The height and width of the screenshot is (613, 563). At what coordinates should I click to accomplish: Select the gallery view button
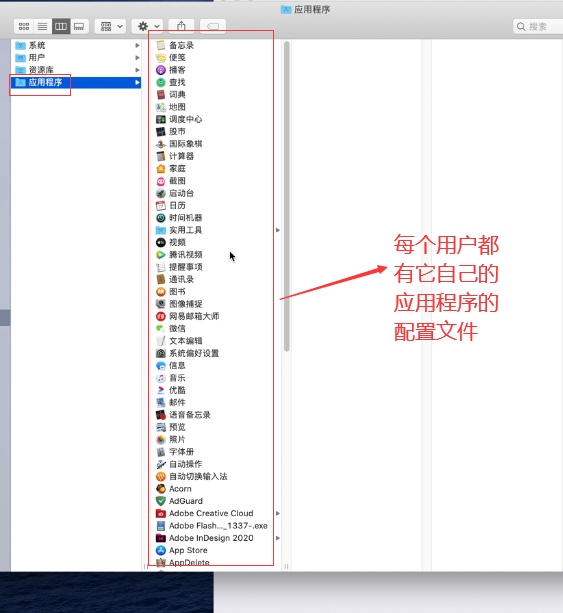coord(79,26)
